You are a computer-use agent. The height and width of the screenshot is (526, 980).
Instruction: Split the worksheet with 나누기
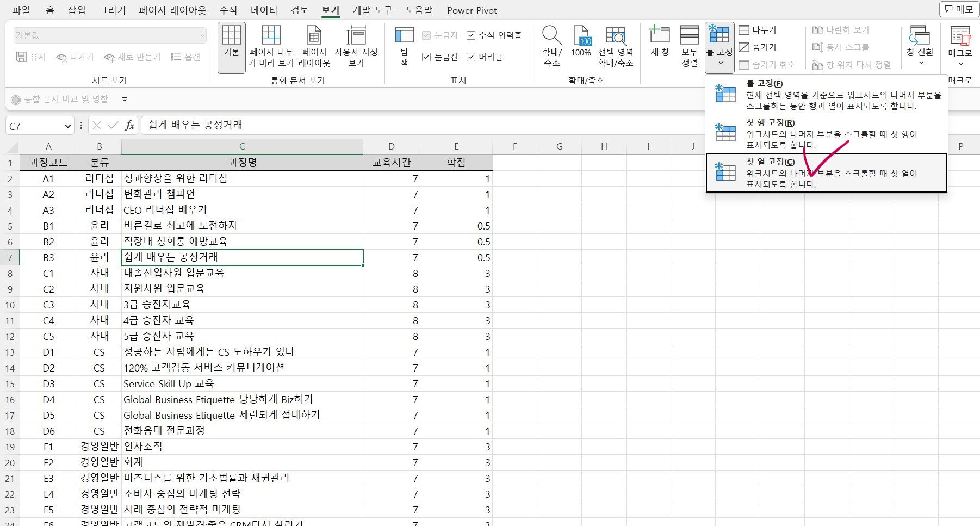[x=759, y=30]
